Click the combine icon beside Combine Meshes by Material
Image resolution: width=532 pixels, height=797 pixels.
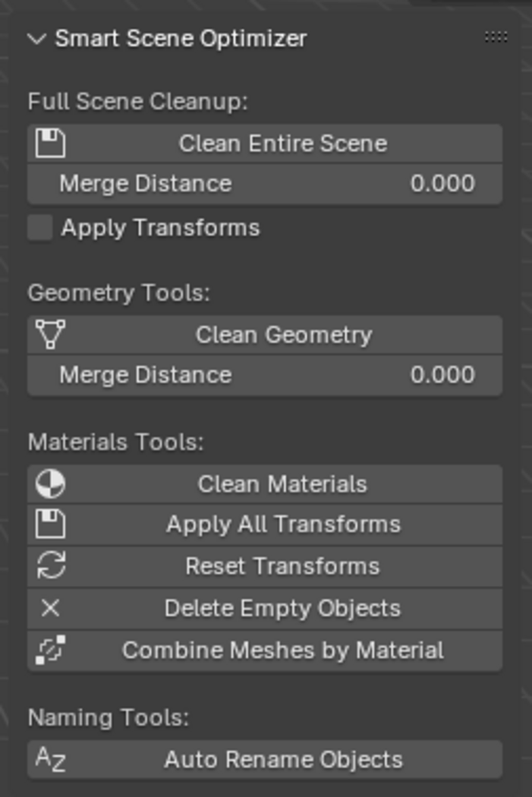[x=51, y=651]
